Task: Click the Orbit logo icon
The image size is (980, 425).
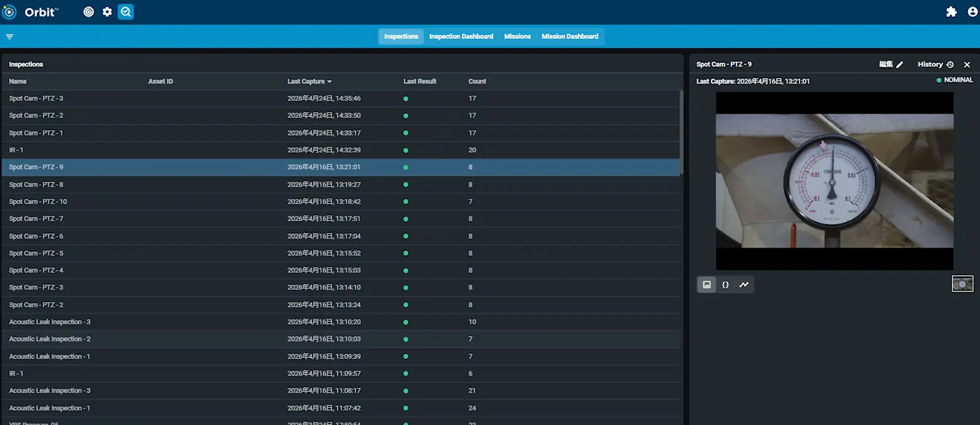Action: 9,12
